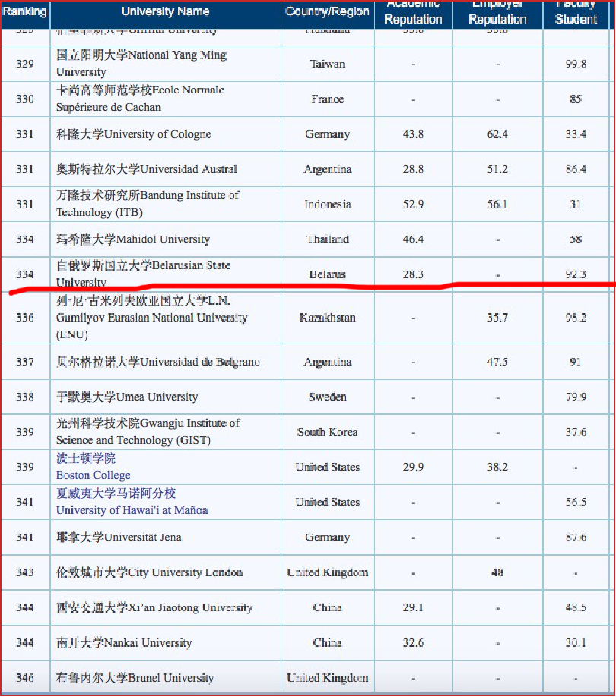Click ranking 329 cell
Screen dimensions: 616x697
point(25,64)
